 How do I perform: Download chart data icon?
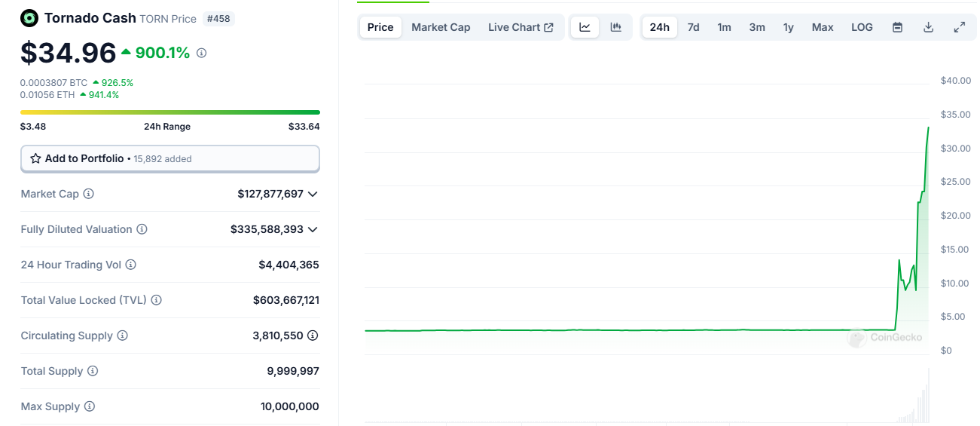(928, 27)
